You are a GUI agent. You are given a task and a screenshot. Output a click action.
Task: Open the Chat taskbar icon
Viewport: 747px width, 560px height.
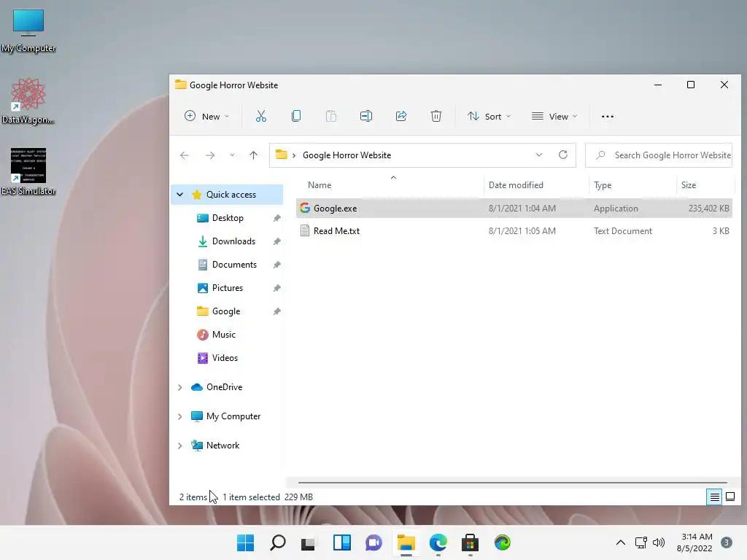(x=374, y=542)
